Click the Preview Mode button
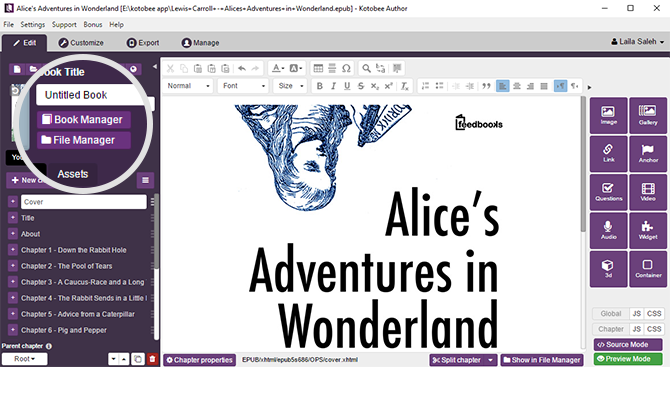 click(x=628, y=359)
